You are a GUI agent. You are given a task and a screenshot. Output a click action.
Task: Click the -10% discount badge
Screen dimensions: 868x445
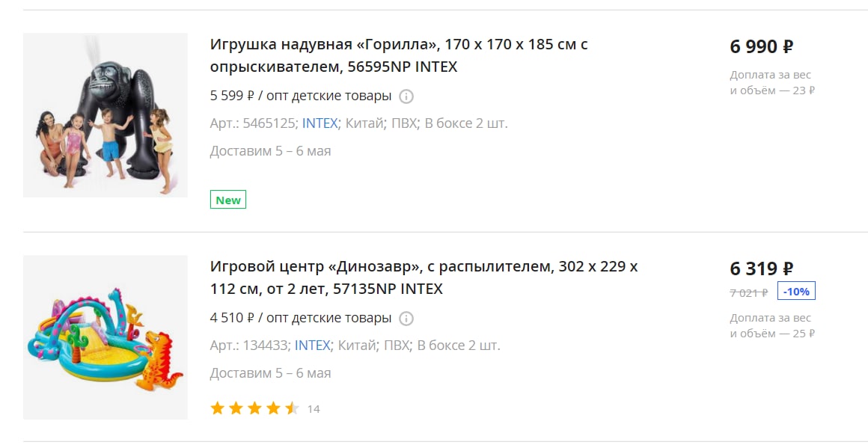click(x=796, y=291)
